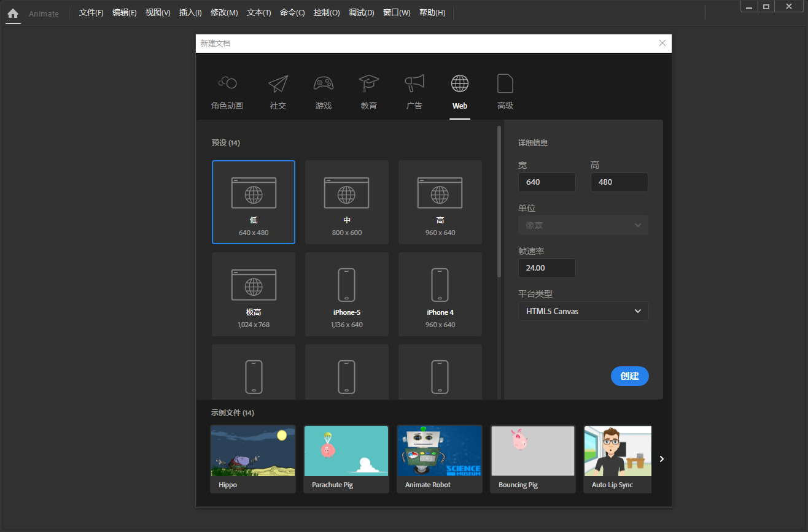
Task: Open the Animate Robot sample file
Action: click(440, 459)
